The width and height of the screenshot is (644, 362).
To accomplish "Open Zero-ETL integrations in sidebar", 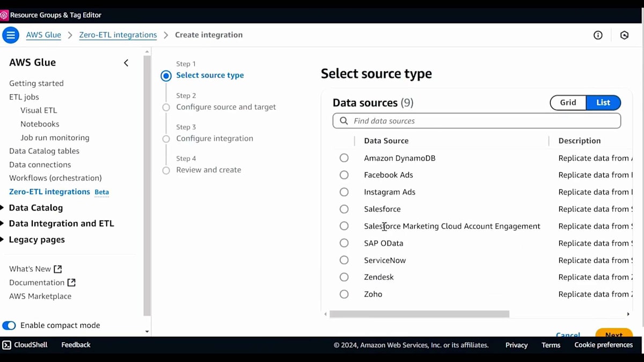I will (x=49, y=192).
